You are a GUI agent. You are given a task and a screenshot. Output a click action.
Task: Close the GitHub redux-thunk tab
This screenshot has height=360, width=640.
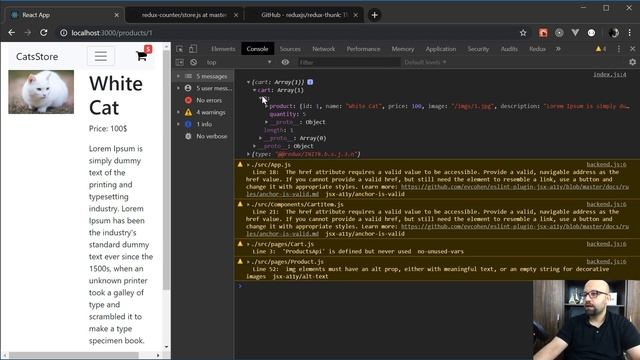(x=356, y=15)
